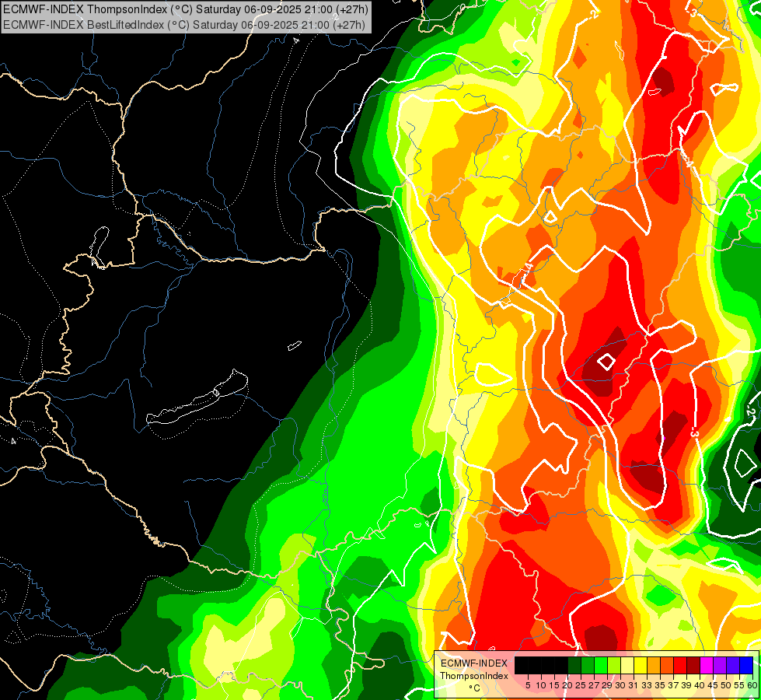The height and width of the screenshot is (700, 761).
Task: Select the pale yellow 30–31 legend swatch
Action: [x=627, y=666]
